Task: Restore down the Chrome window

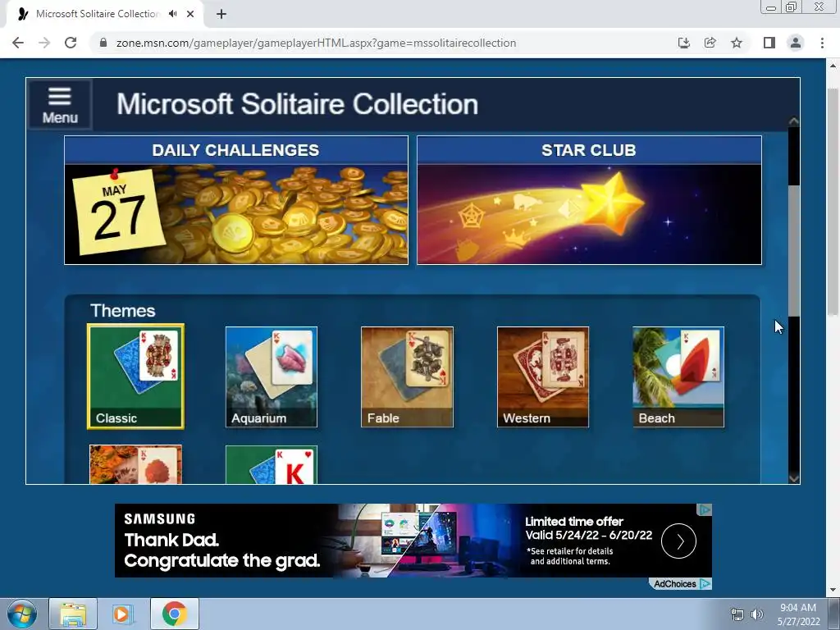Action: point(791,7)
